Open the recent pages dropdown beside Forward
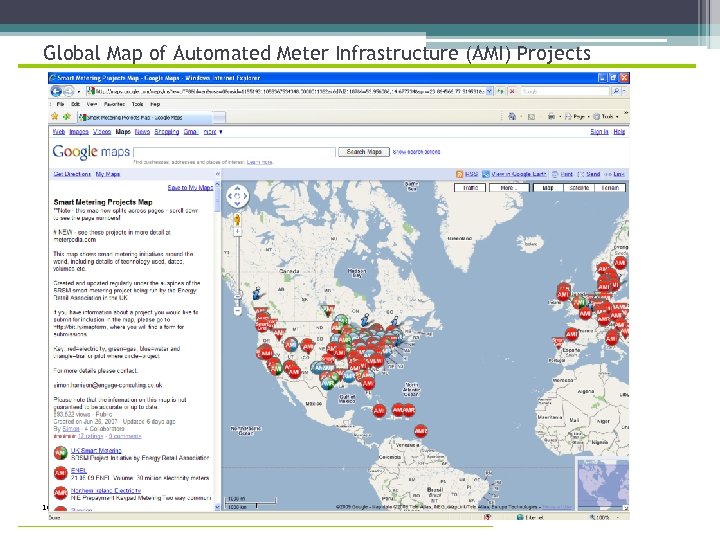The image size is (720, 540). [x=79, y=92]
